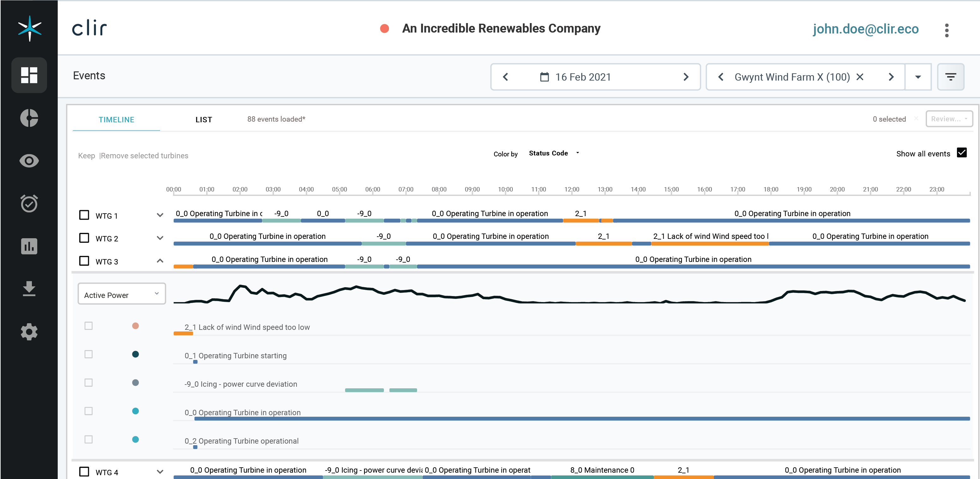Click the orange 2_1 Lack of wind color dot
The image size is (980, 479).
[x=135, y=326]
